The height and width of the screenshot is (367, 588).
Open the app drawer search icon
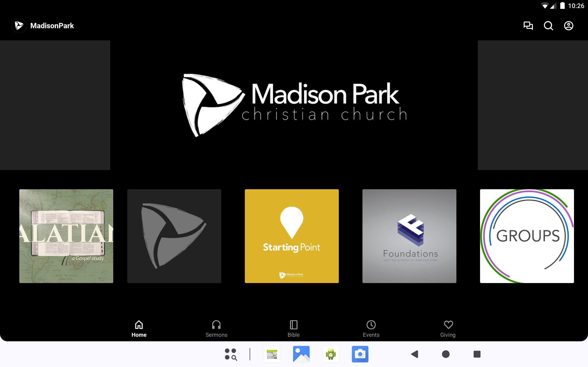click(x=231, y=354)
